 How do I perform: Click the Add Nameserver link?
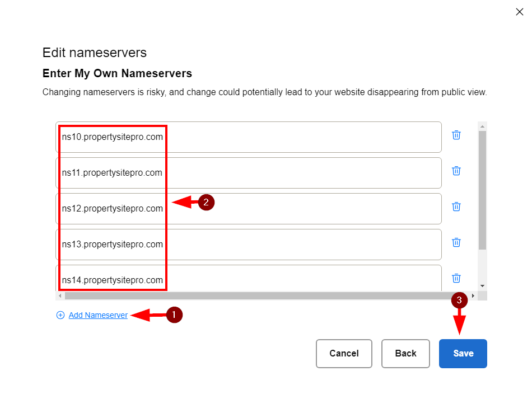click(98, 315)
